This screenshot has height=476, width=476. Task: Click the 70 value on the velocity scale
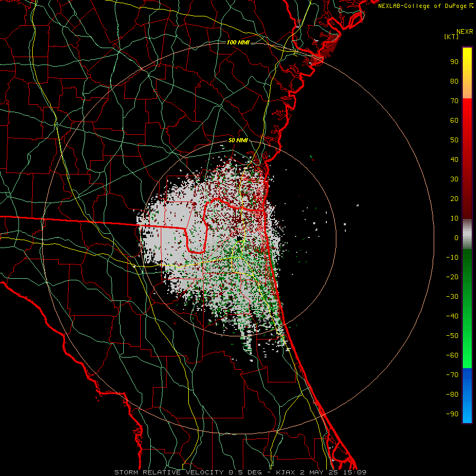point(454,101)
